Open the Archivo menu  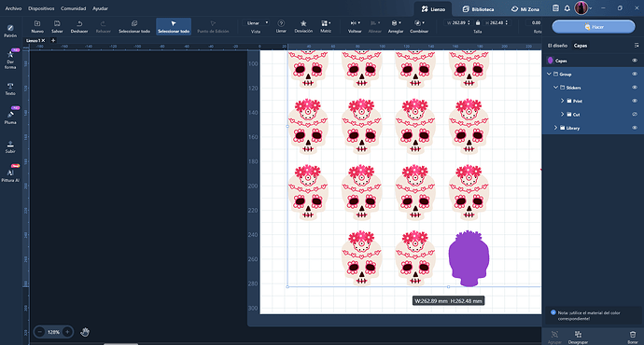(x=13, y=8)
